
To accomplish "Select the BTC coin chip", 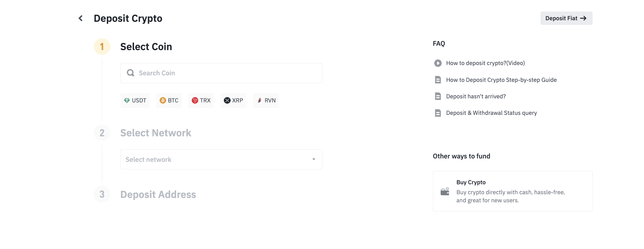I will [169, 101].
